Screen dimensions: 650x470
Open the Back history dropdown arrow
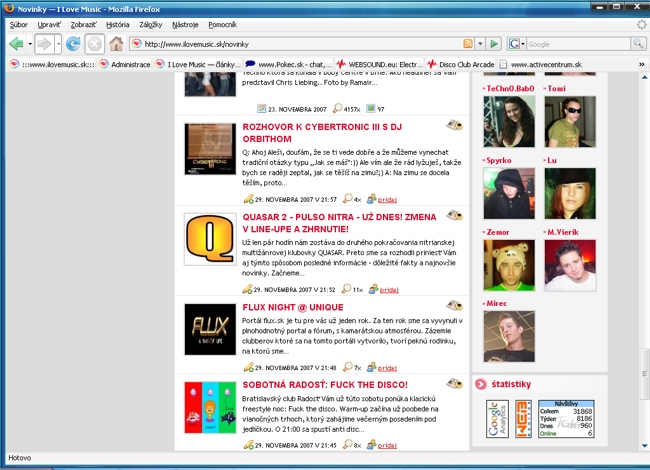tap(30, 44)
